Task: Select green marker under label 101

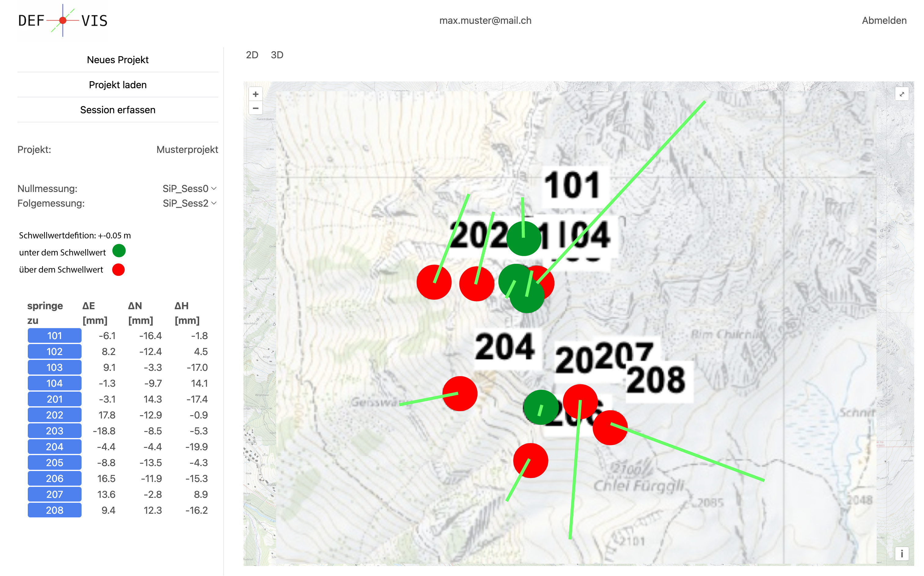Action: pos(524,238)
